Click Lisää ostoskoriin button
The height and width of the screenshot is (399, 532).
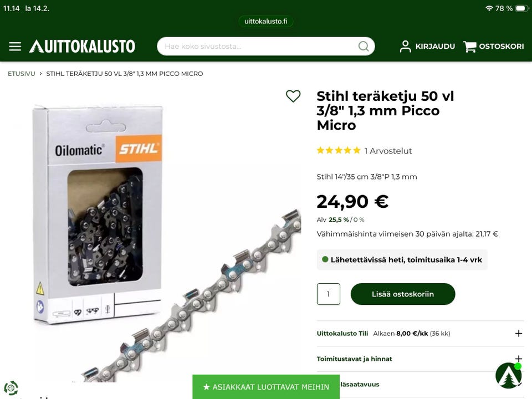[x=403, y=294]
